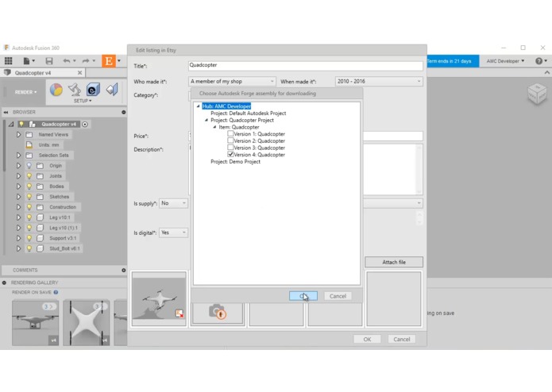Open the side-view render thumbnail in gallery
Screen dimensions: 552x392
(35, 323)
